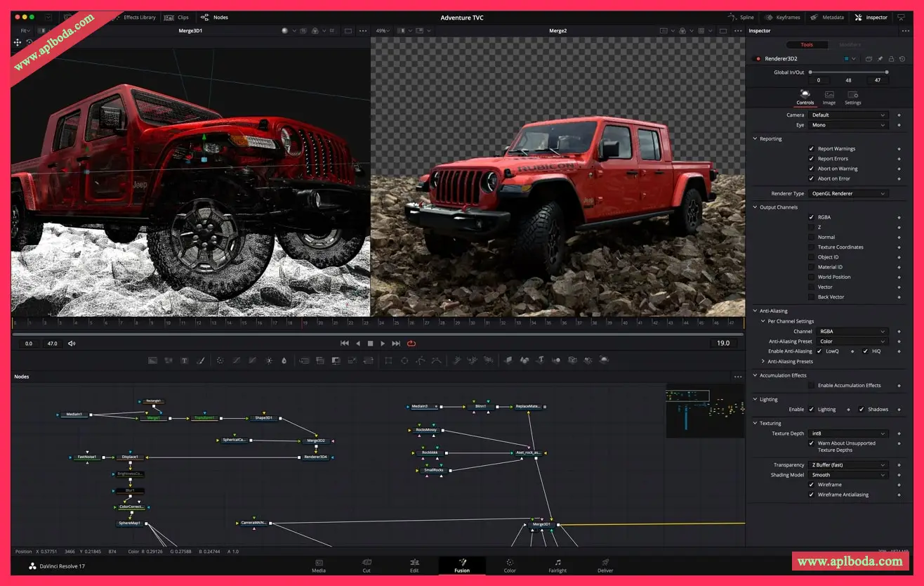Switch to the Color page
The width and height of the screenshot is (924, 586).
point(510,565)
